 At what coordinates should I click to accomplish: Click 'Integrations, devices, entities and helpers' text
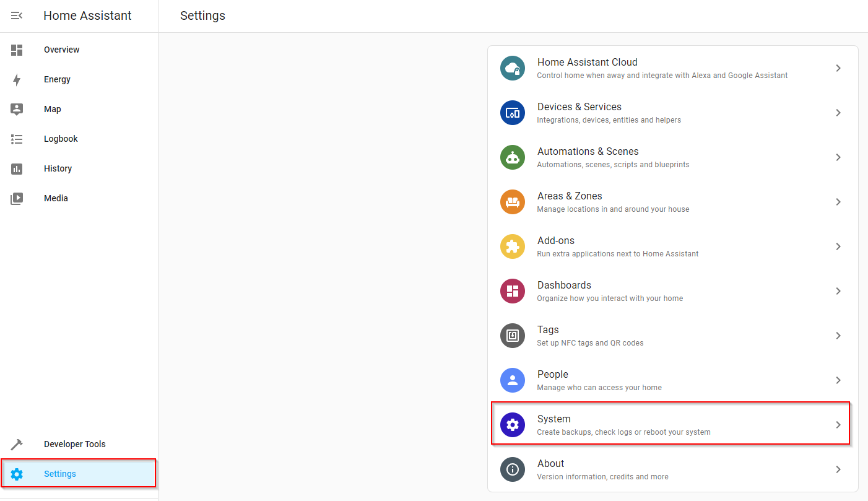tap(609, 120)
